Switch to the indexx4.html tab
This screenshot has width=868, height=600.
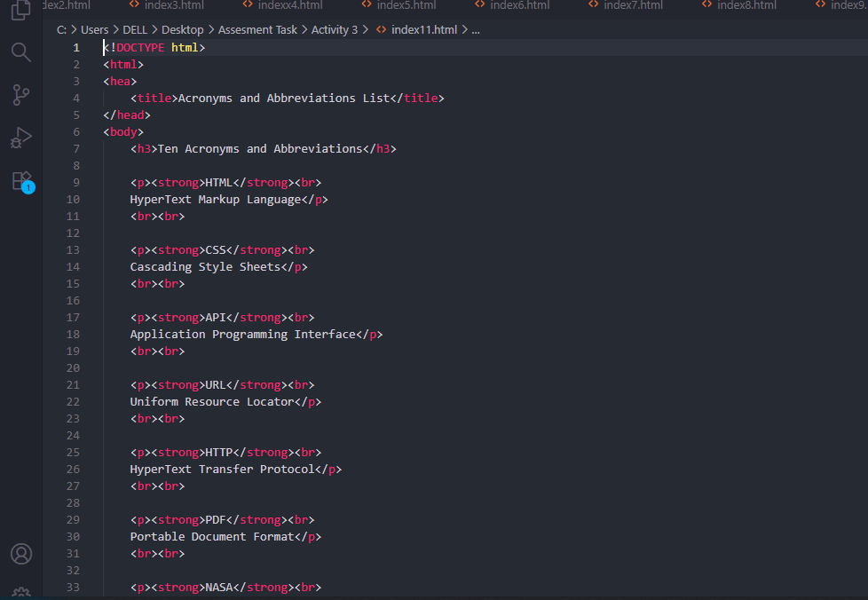coord(289,5)
